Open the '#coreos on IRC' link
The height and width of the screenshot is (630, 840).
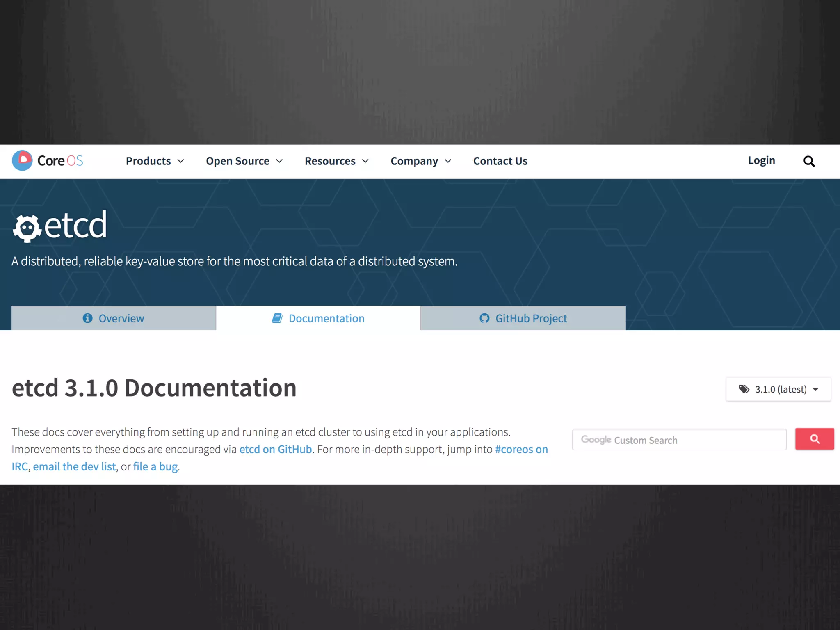(521, 449)
